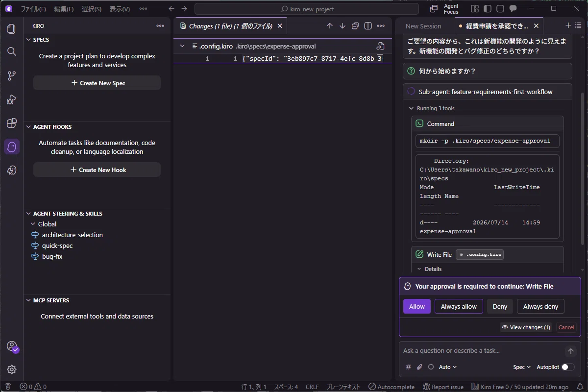588x392 pixels.
Task: Collapse AGENT STEERING & SKILLS section
Action: [x=97, y=214]
